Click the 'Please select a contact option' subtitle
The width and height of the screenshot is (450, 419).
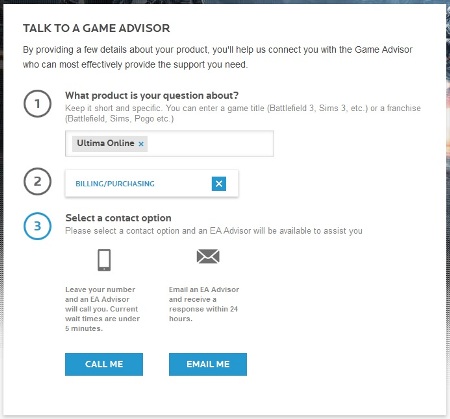tap(214, 231)
